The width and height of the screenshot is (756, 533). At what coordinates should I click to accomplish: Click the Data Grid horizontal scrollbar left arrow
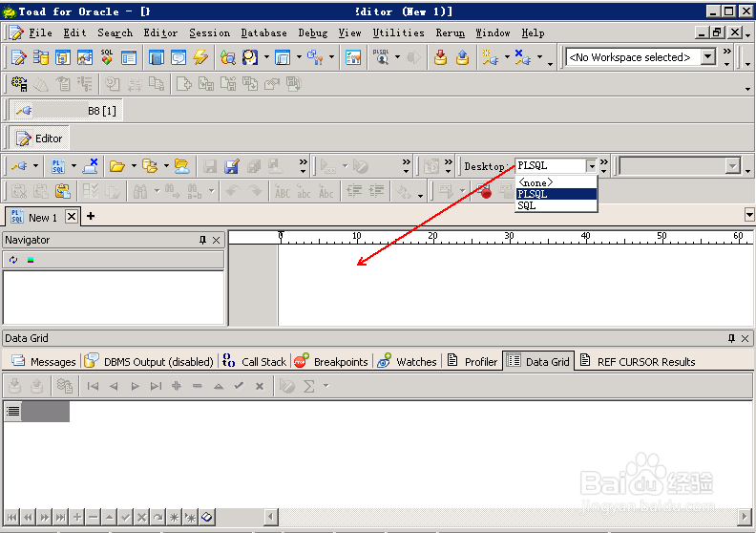click(x=271, y=517)
